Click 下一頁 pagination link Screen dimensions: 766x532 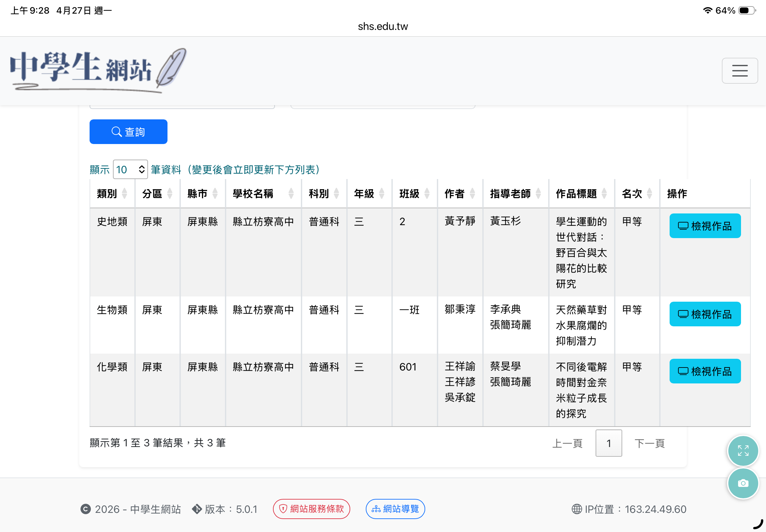(649, 443)
